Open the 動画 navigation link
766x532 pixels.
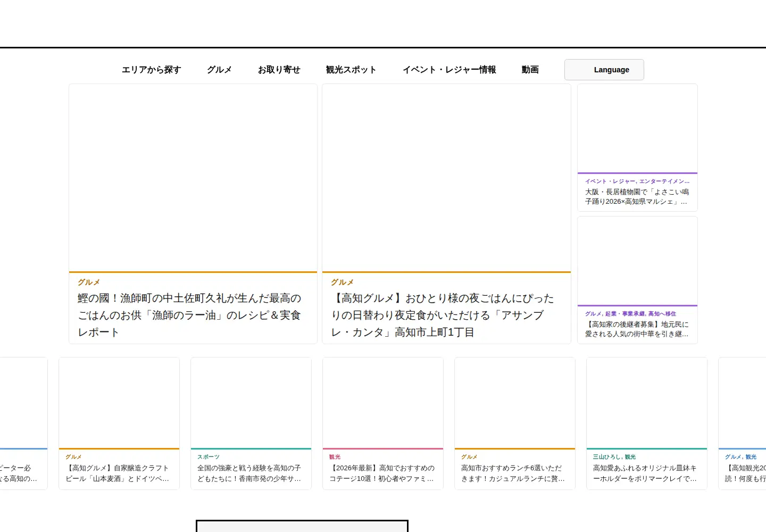pyautogui.click(x=530, y=70)
